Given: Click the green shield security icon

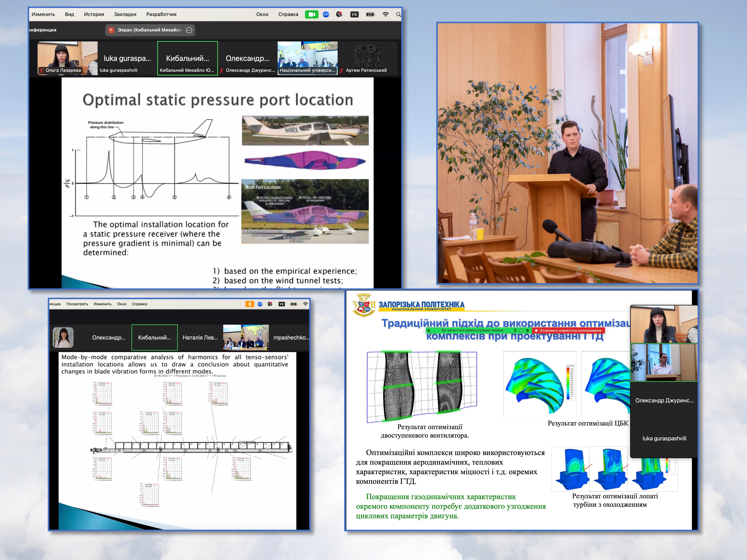Looking at the screenshot, I should pyautogui.click(x=528, y=331).
